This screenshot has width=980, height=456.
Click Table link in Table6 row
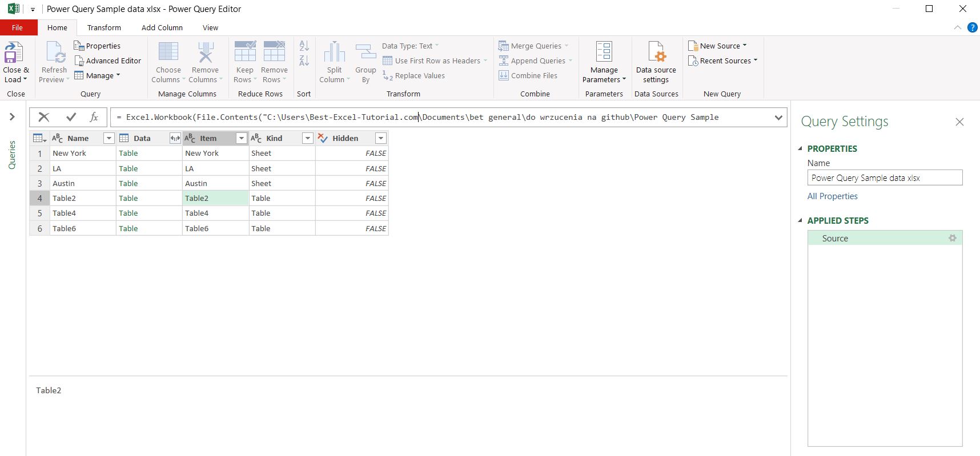point(128,228)
